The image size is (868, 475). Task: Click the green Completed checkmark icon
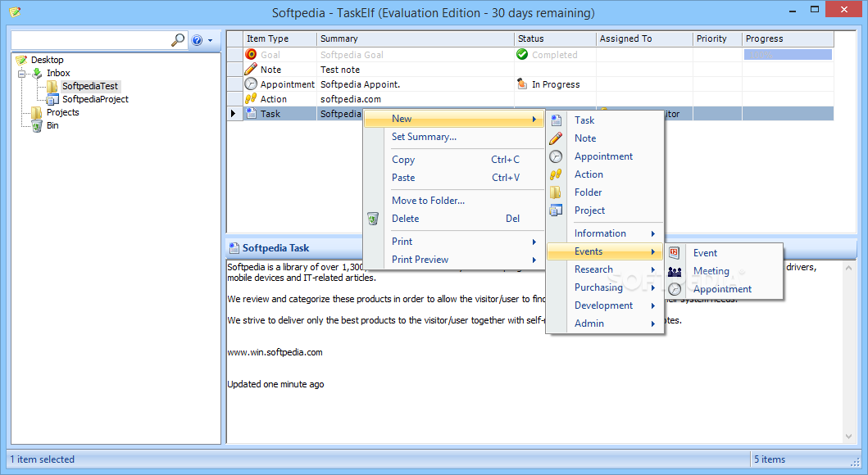tap(522, 54)
